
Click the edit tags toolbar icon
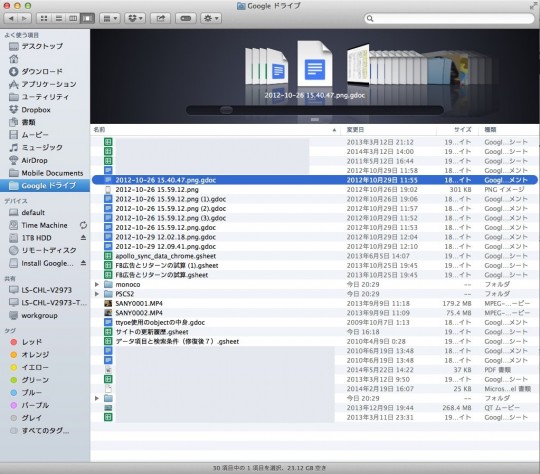[186, 18]
